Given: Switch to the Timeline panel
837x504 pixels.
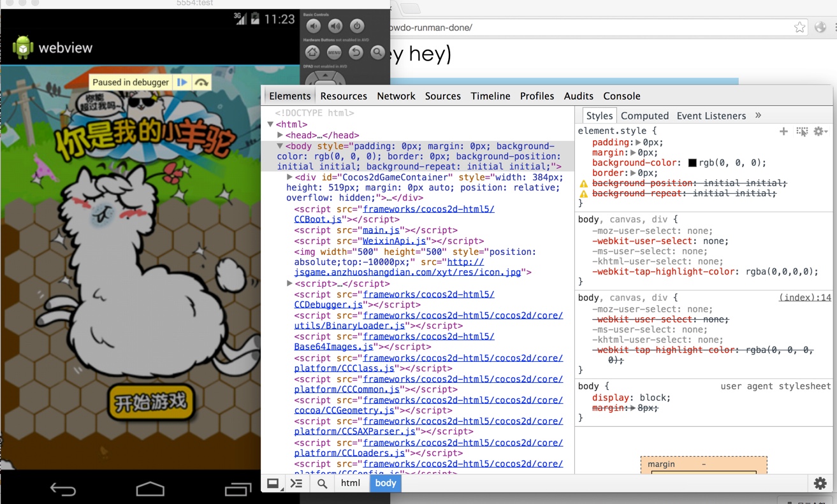Looking at the screenshot, I should tap(490, 96).
